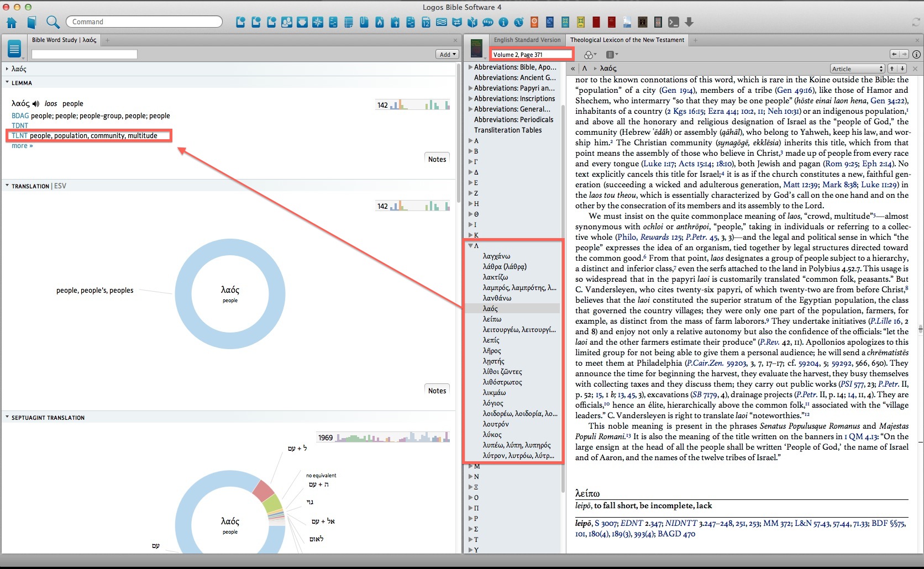The width and height of the screenshot is (924, 569).
Task: Open the Bible Word Study panel menu icon
Action: point(15,50)
